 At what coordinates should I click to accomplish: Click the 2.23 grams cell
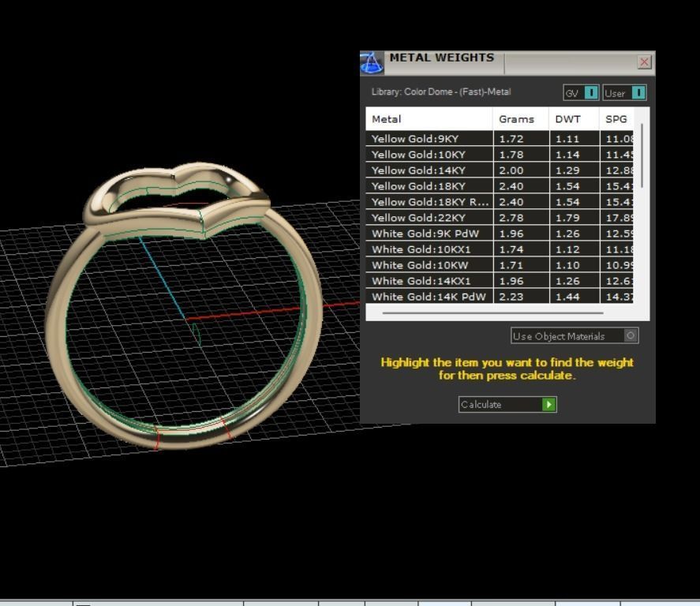(521, 297)
